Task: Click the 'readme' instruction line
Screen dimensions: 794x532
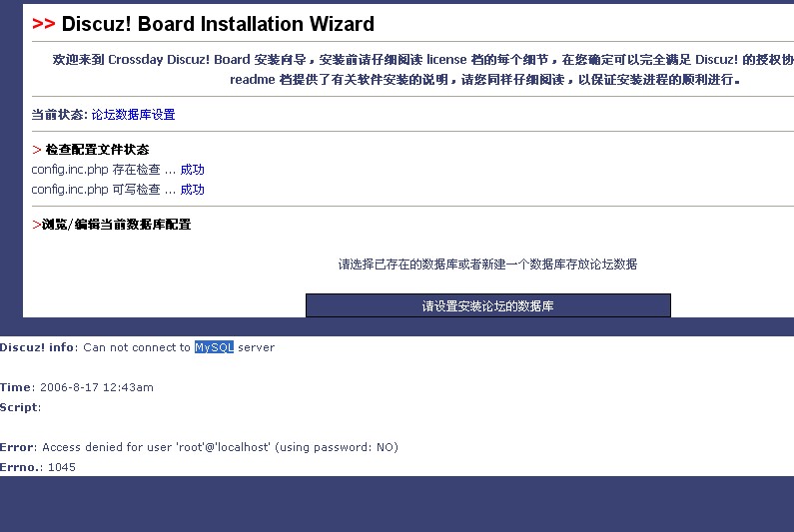Action: coord(485,80)
